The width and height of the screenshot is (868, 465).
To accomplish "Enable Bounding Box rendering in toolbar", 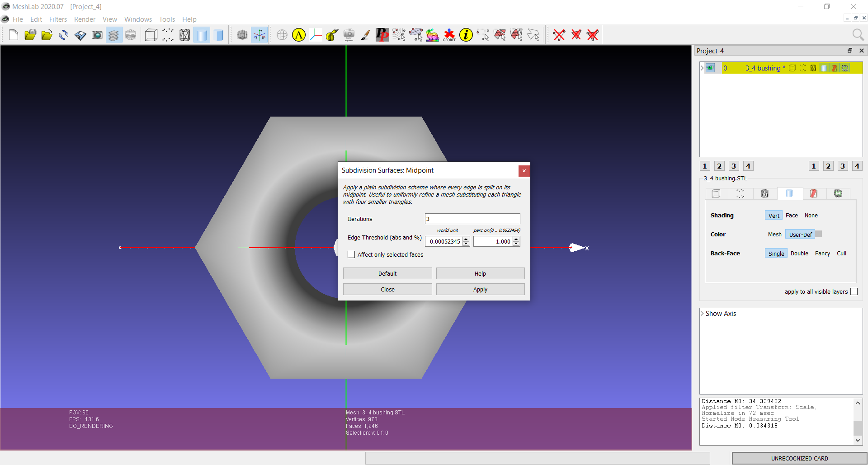I will pos(151,35).
